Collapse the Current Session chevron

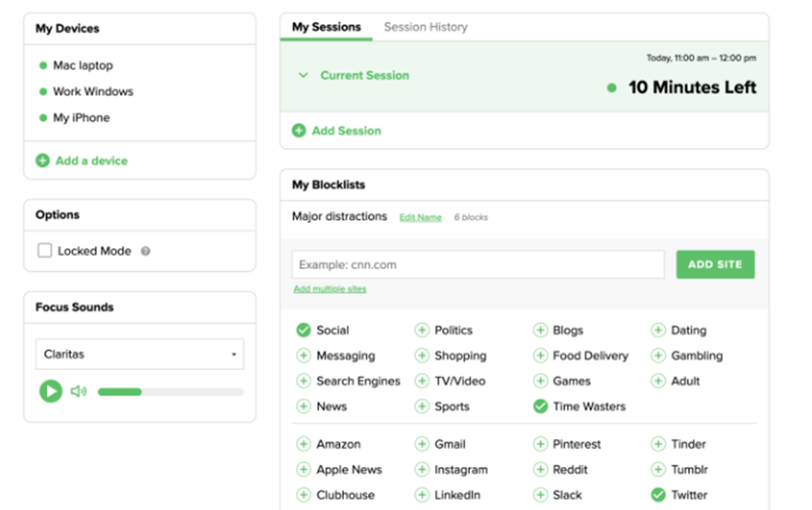click(x=303, y=75)
